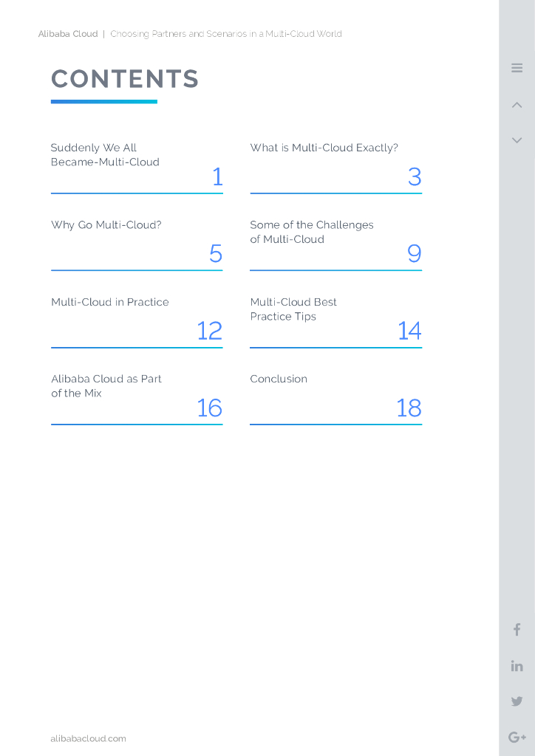Screen dimensions: 535x756
Task: Select 'Multi-Cloud Best Practice Tips' entry
Action: click(293, 309)
